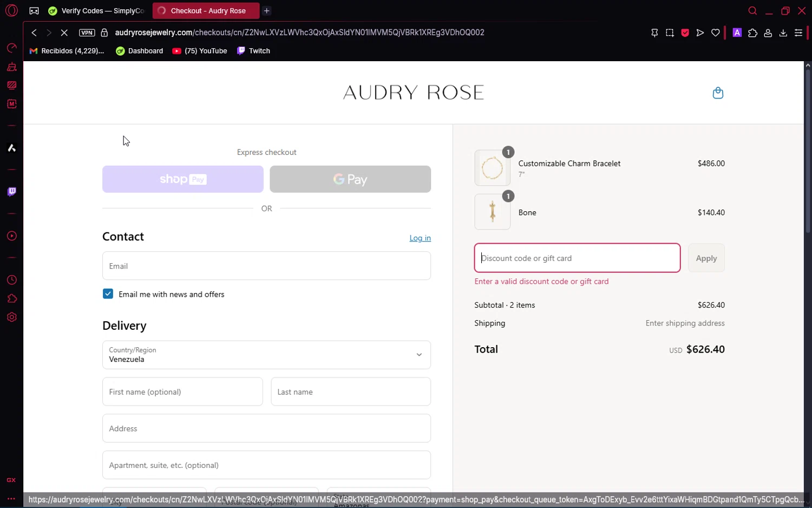
Task: Stop loading the page
Action: coord(64,32)
